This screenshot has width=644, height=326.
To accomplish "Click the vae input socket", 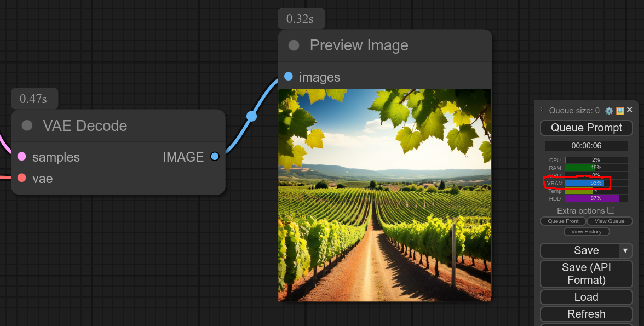I will (x=22, y=178).
